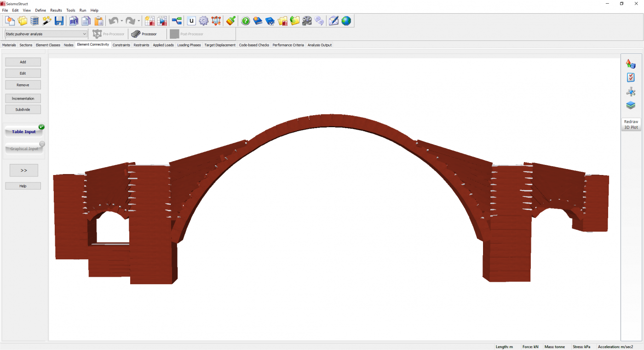Open the Wizard magic wand tool

click(47, 21)
